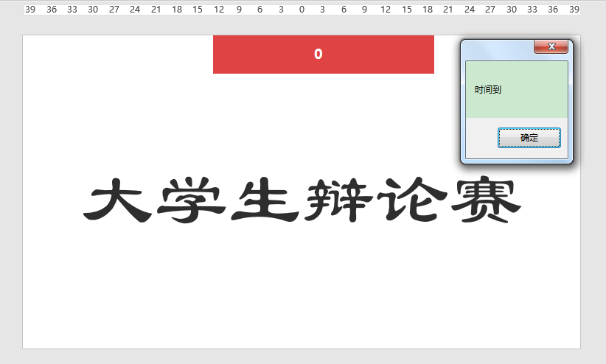Select the red countdown timer box showing 0
This screenshot has width=606, height=364.
pyautogui.click(x=324, y=54)
